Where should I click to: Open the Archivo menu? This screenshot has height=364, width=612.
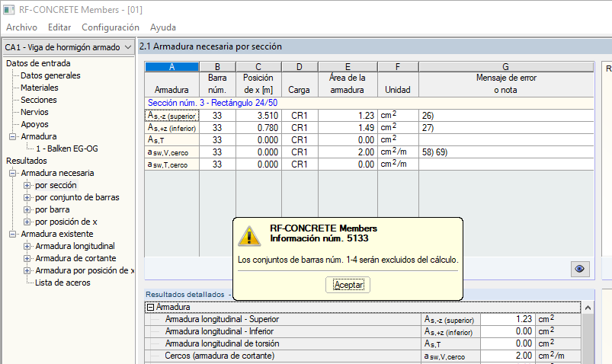tap(21, 27)
